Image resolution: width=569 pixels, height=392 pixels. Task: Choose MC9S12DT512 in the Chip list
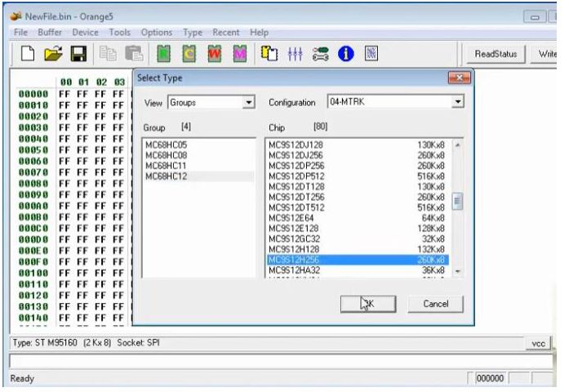tap(297, 207)
